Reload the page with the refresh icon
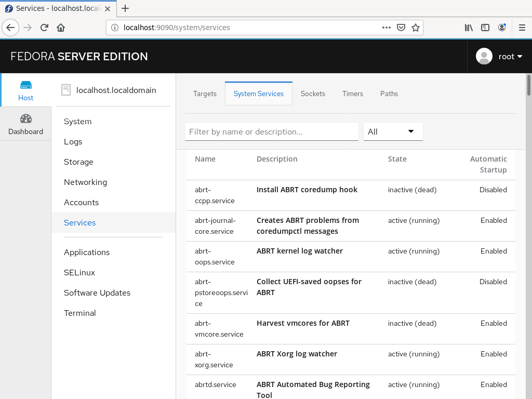Screen dimensions: 532x399 [44, 28]
